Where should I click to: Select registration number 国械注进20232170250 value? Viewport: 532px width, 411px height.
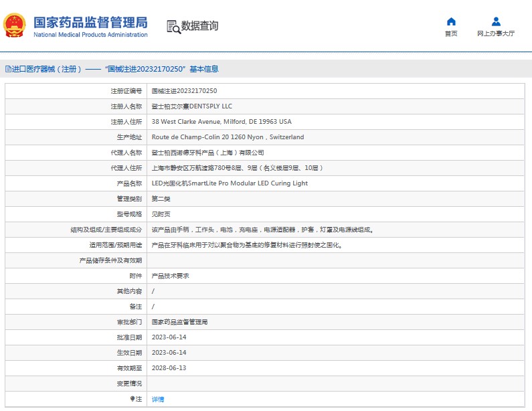coord(184,91)
